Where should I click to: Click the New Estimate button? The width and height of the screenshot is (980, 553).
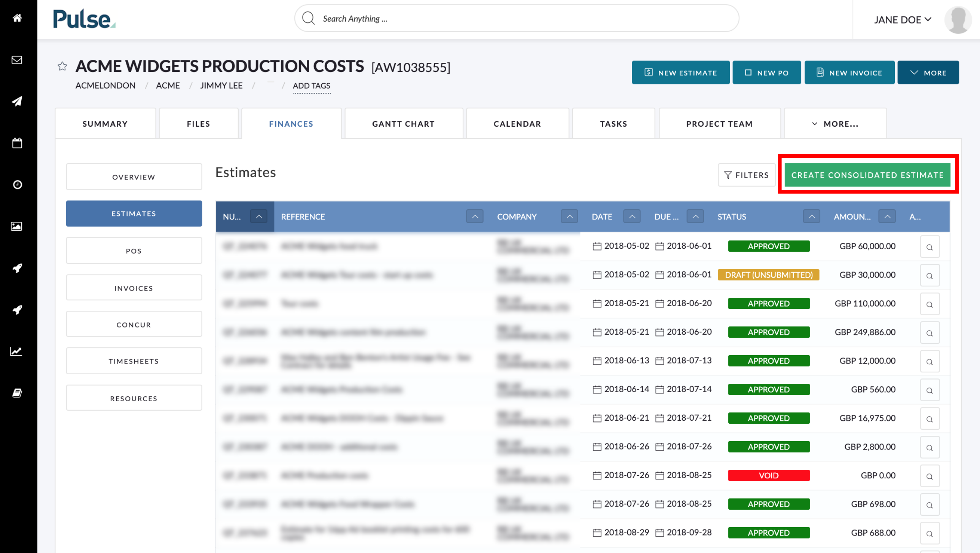(680, 72)
